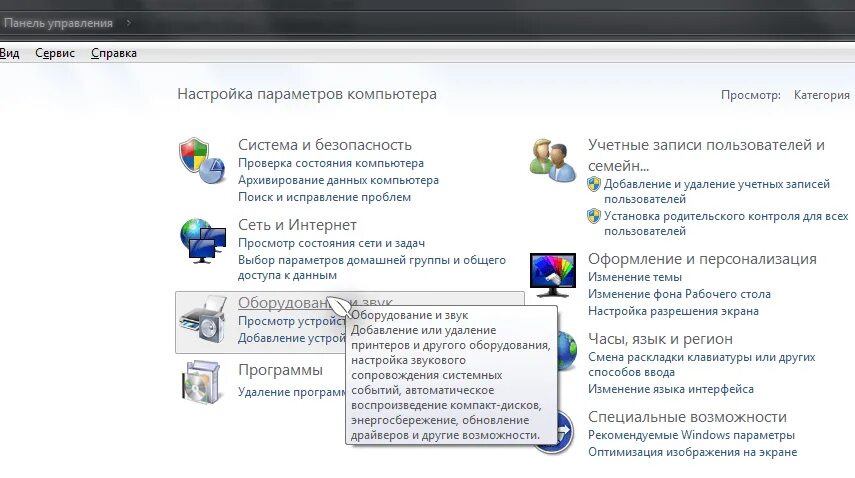
Task: Open the Вид menu
Action: [9, 53]
